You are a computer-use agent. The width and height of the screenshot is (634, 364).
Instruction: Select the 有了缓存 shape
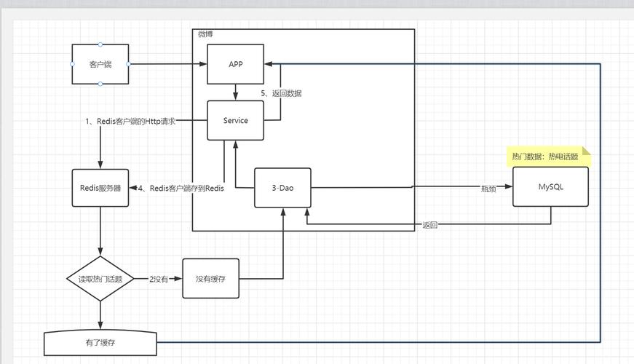[x=100, y=343]
